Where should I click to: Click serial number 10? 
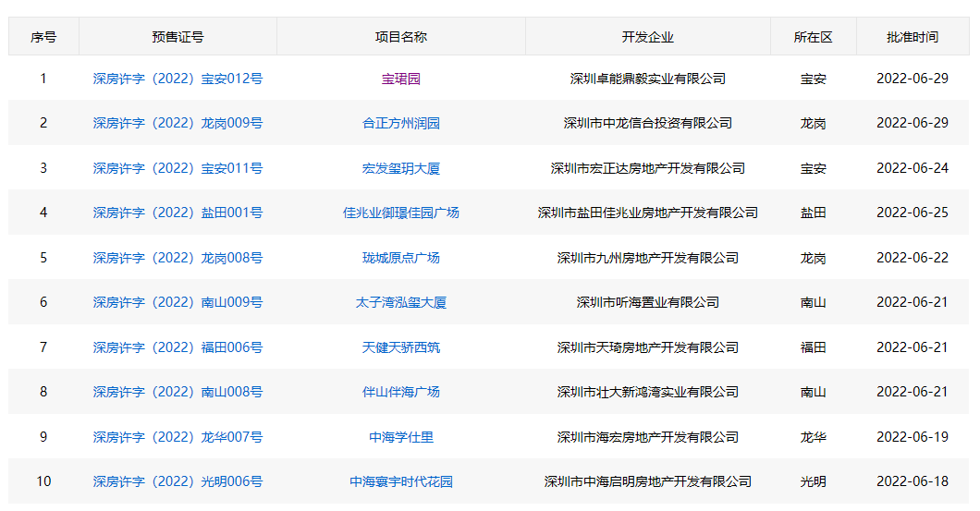pos(43,481)
